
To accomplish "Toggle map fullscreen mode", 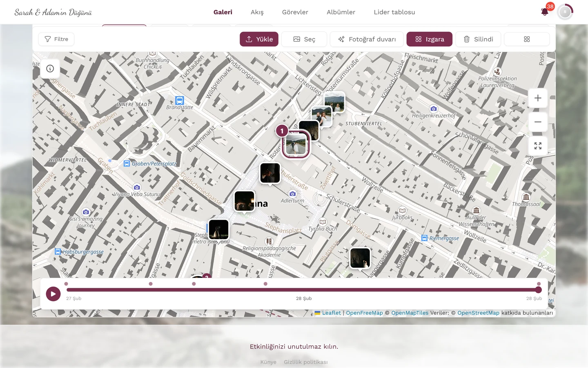I will coord(538,146).
